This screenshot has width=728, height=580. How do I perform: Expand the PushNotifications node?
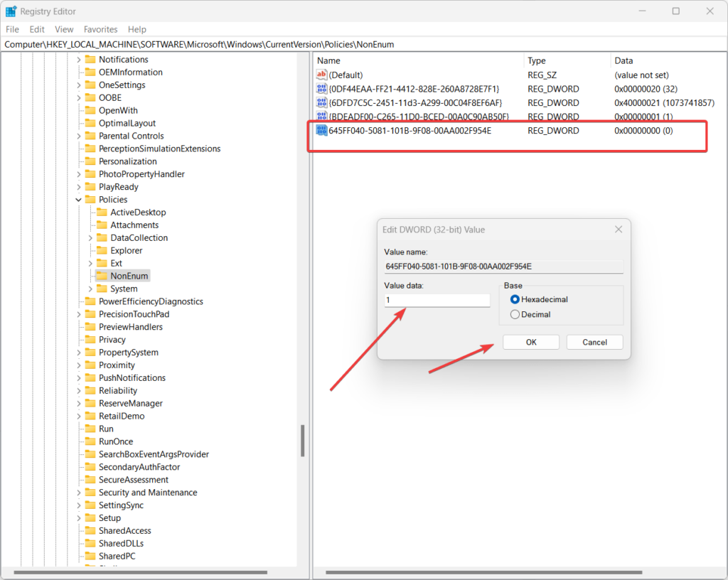(78, 377)
